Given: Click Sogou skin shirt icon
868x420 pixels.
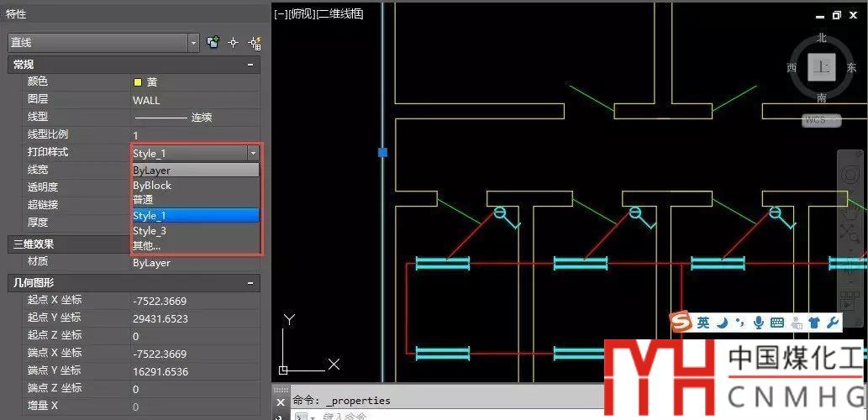Looking at the screenshot, I should (x=814, y=323).
